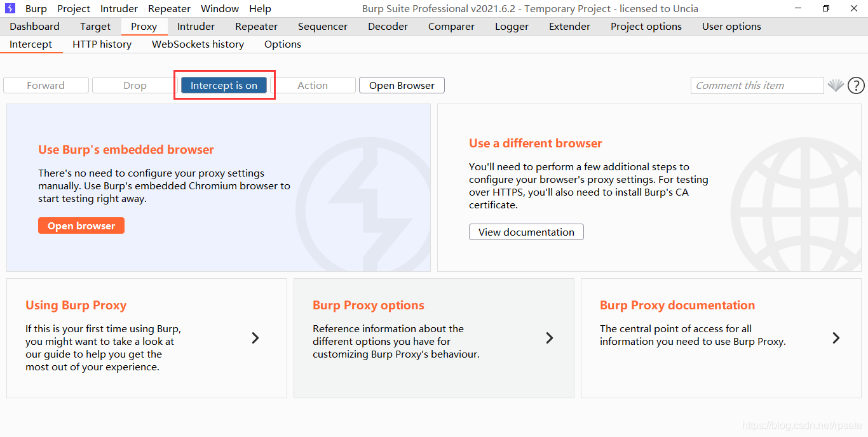
Task: Click the Drop button
Action: [135, 85]
